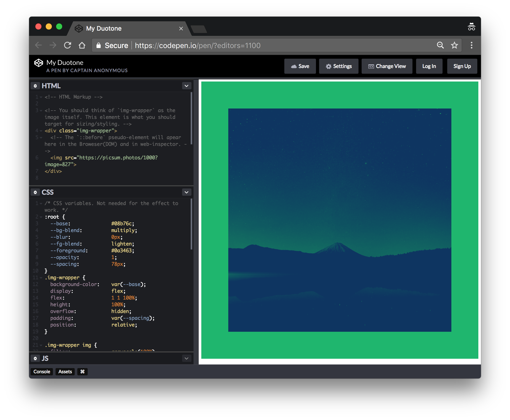The height and width of the screenshot is (420, 510).
Task: Click the Sign Up button
Action: point(462,66)
